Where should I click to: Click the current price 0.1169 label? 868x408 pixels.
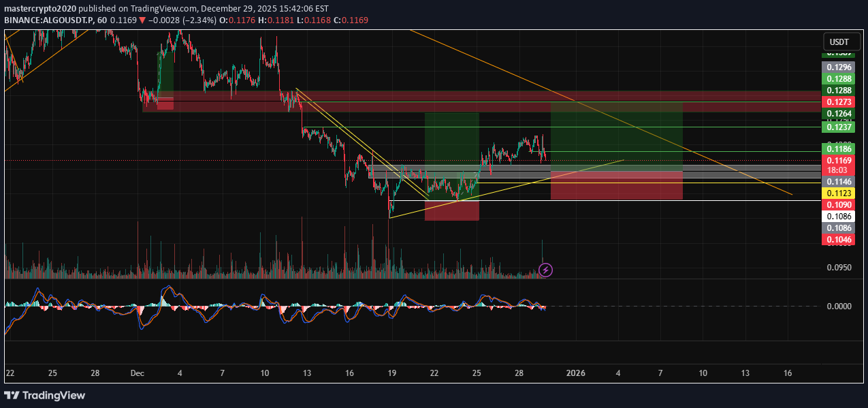[838, 161]
